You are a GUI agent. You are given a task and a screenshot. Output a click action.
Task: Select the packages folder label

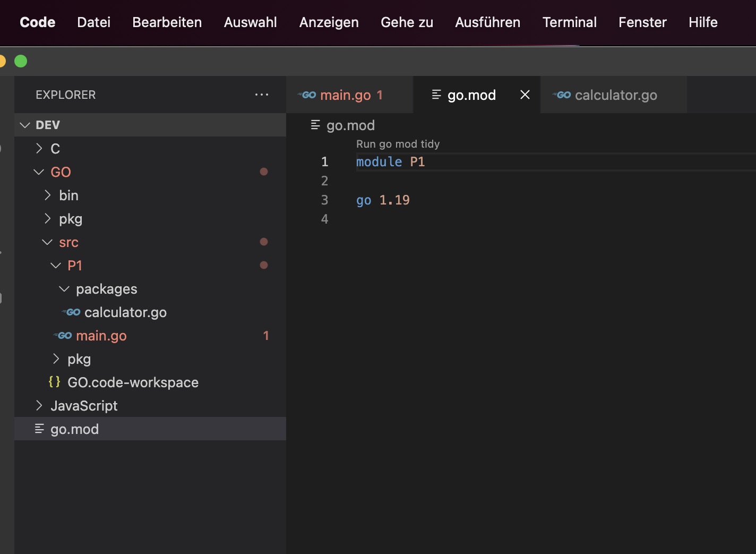[107, 289]
